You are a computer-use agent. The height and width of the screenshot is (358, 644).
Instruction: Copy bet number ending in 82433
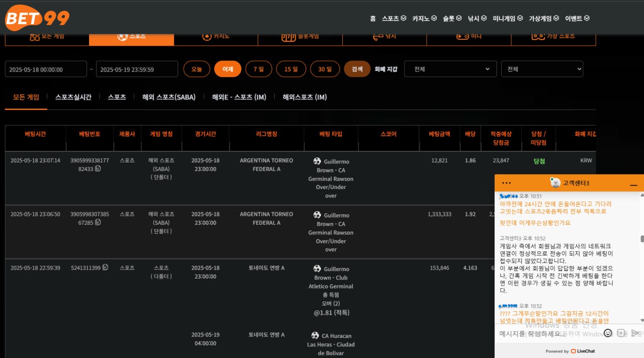(98, 169)
